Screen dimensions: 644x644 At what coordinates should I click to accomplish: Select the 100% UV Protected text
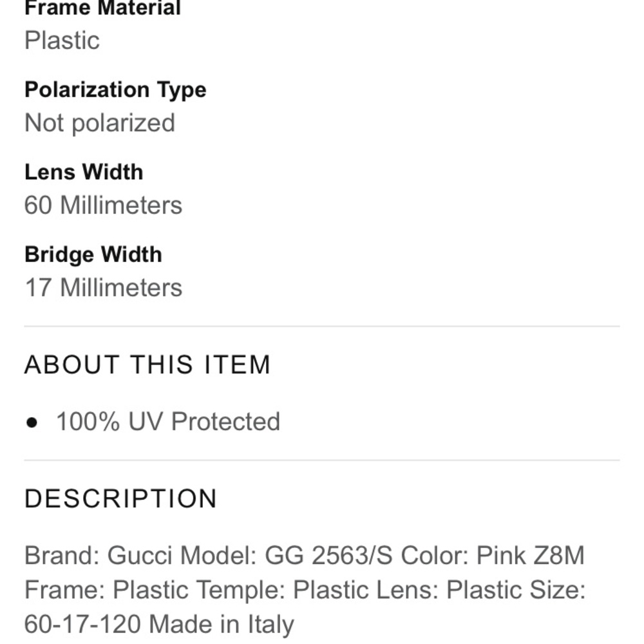click(x=168, y=422)
